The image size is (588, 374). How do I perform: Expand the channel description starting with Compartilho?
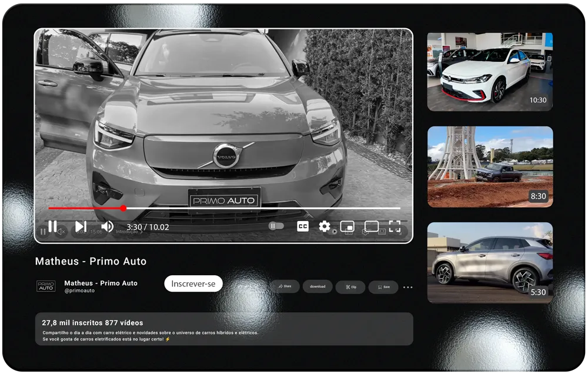[150, 336]
